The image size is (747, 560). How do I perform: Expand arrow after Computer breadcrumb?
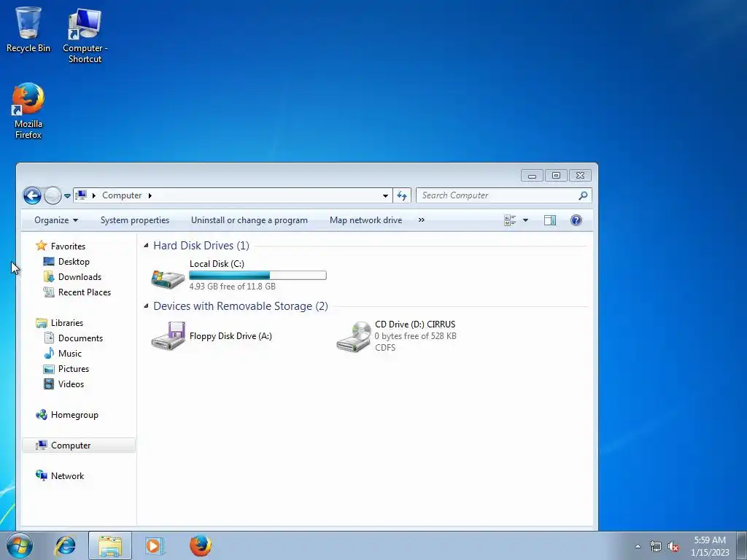tap(150, 195)
